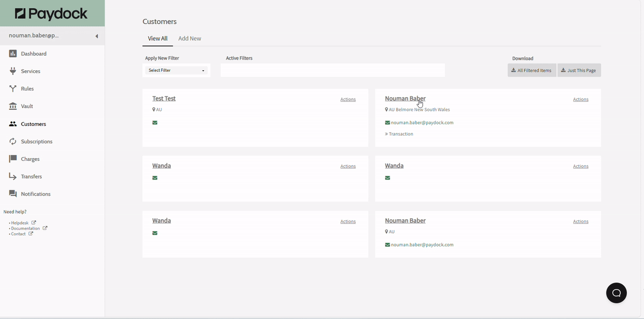
Task: Click the Active Filters input field
Action: coord(332,70)
